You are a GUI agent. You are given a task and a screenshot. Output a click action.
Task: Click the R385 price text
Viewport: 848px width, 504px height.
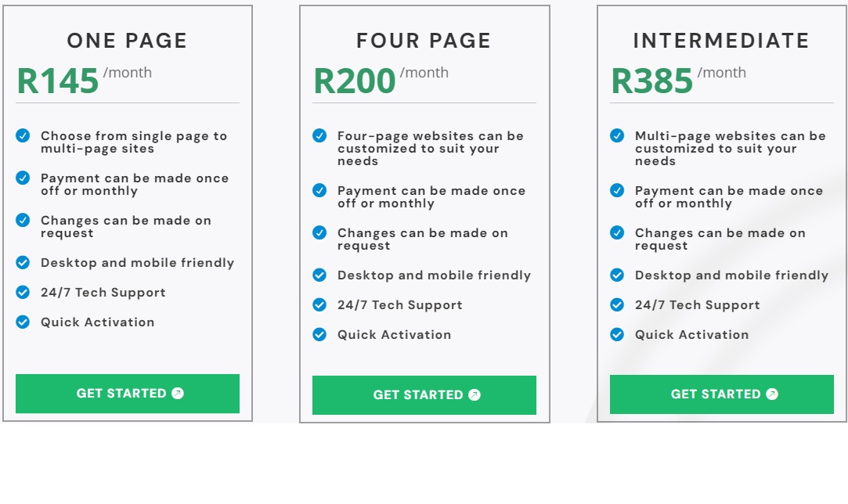pyautogui.click(x=652, y=81)
